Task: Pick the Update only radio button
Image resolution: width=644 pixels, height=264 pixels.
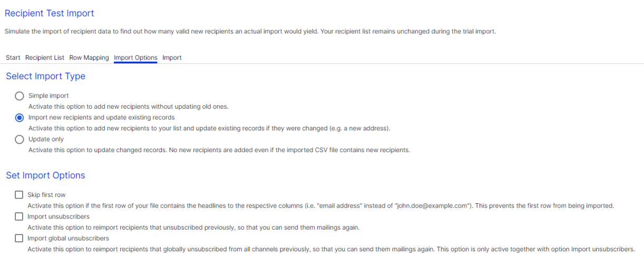Action: point(19,139)
